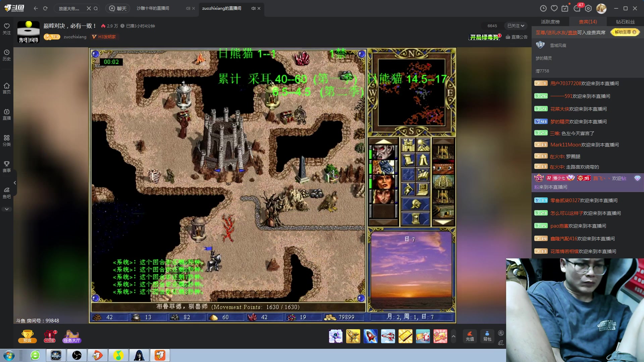Open the 任务大厅 task hall
Viewport: 644px width, 362px height.
coord(72,336)
